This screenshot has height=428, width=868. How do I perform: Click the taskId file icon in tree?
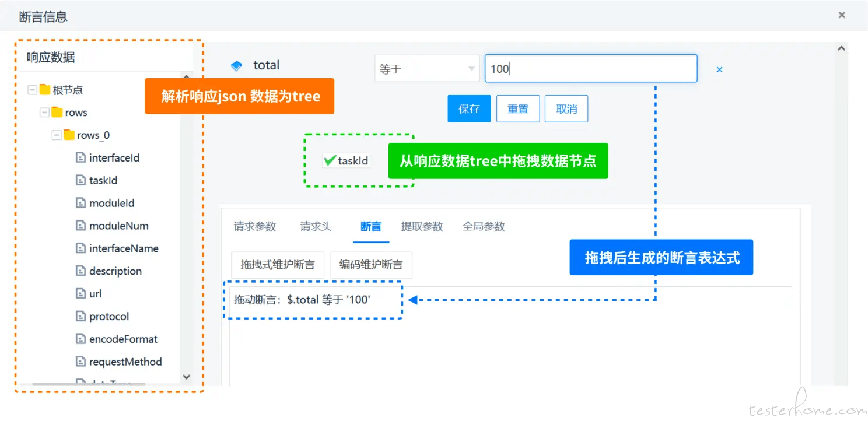pos(81,180)
